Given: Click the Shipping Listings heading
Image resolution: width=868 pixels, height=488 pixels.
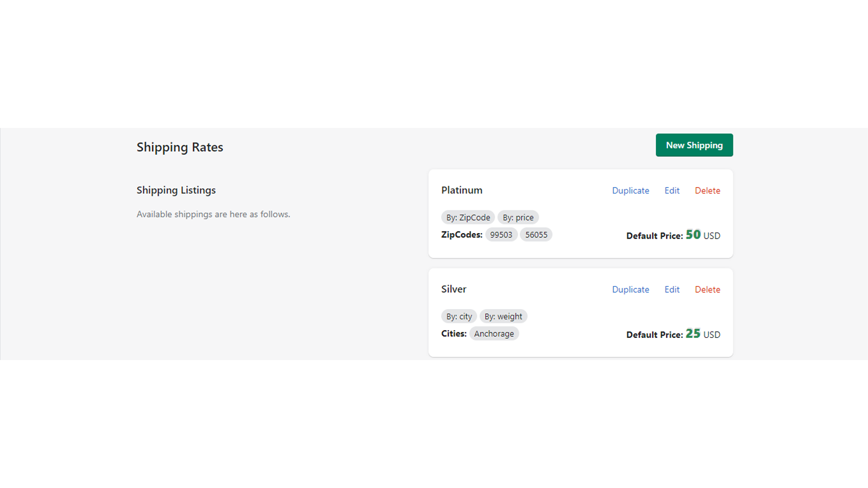Looking at the screenshot, I should [176, 190].
